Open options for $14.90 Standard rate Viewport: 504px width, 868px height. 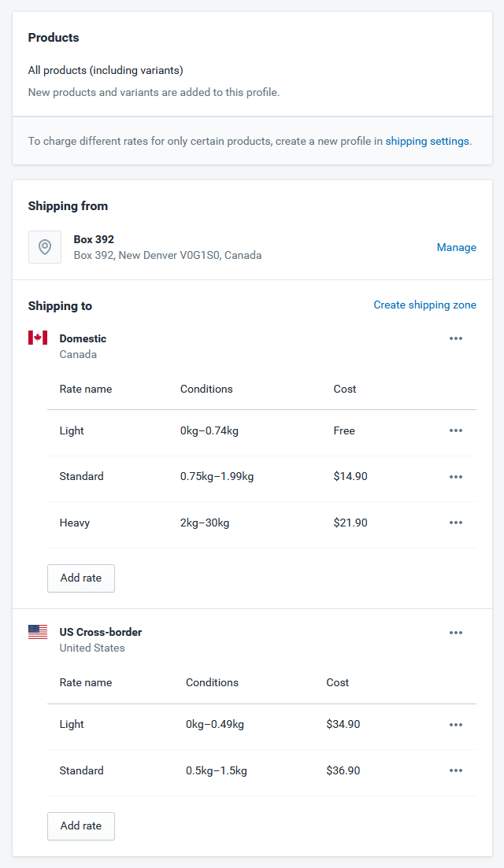pyautogui.click(x=456, y=477)
